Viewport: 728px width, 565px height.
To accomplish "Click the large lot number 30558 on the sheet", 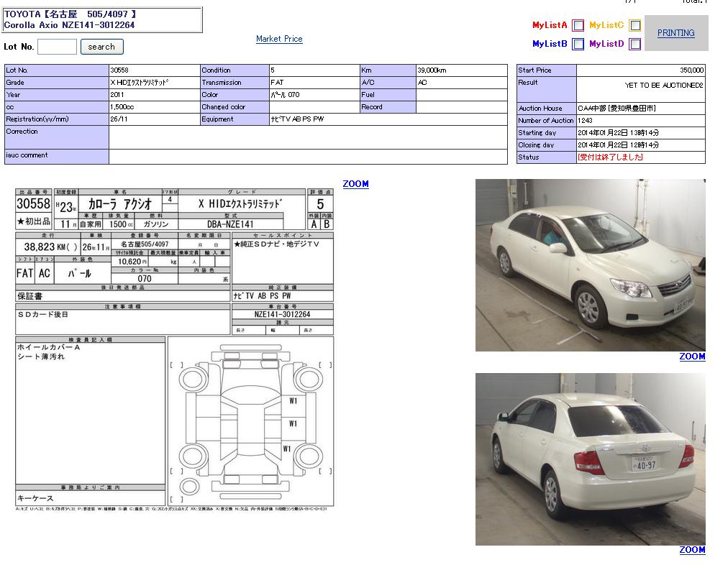I will (x=33, y=204).
